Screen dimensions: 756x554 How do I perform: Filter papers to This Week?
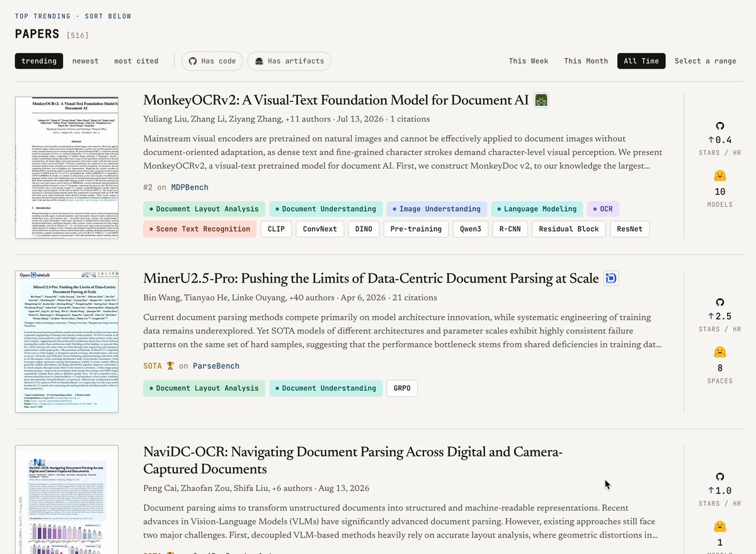tap(529, 61)
